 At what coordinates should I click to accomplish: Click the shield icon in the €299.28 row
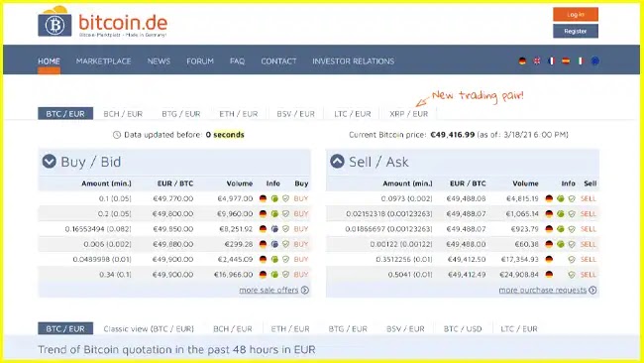tap(286, 244)
